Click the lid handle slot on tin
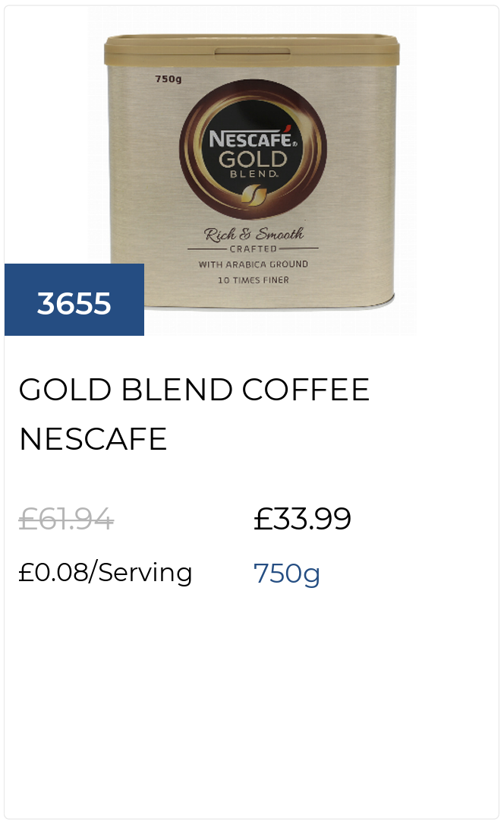This screenshot has width=504, height=825. pyautogui.click(x=252, y=52)
